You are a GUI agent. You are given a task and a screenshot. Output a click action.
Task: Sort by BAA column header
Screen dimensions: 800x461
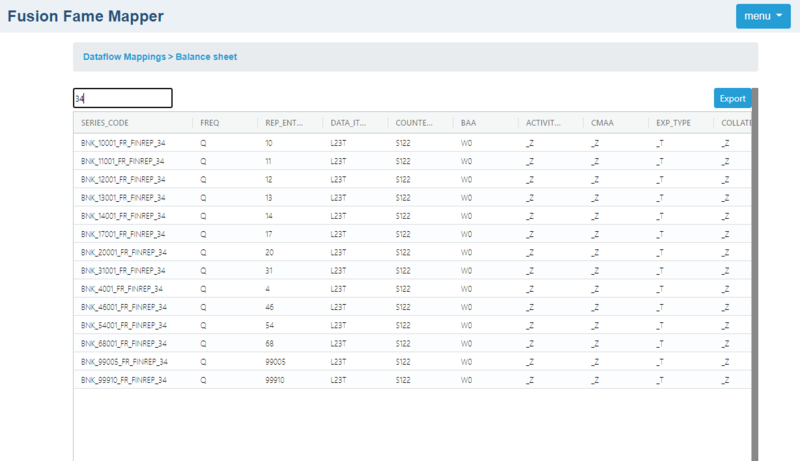tap(469, 123)
